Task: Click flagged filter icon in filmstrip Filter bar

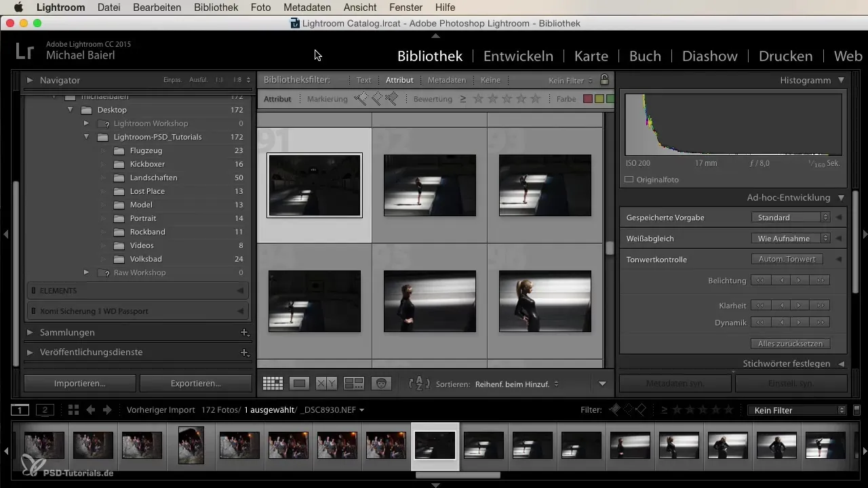Action: 615,410
